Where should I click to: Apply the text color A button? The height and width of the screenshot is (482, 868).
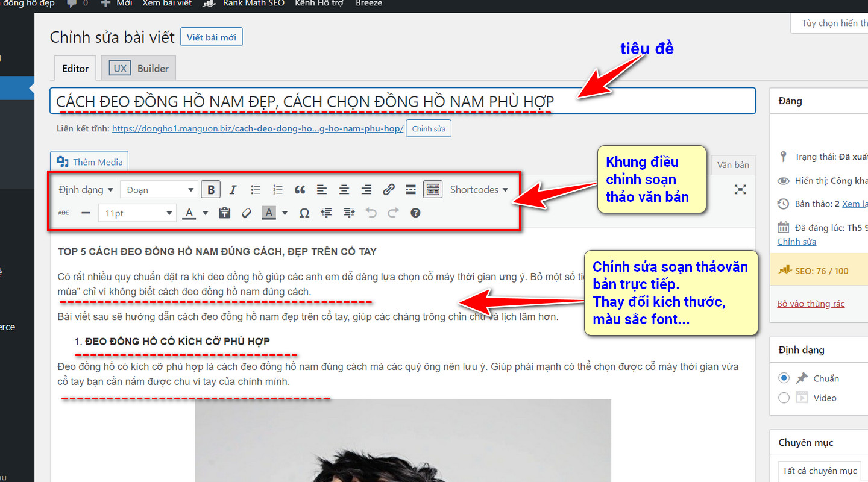click(x=189, y=213)
